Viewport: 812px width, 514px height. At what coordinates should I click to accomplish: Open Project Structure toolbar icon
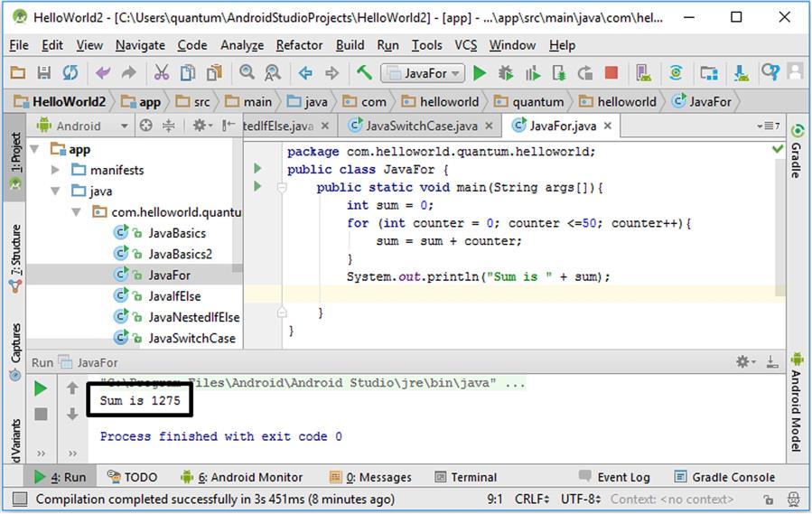(x=709, y=73)
